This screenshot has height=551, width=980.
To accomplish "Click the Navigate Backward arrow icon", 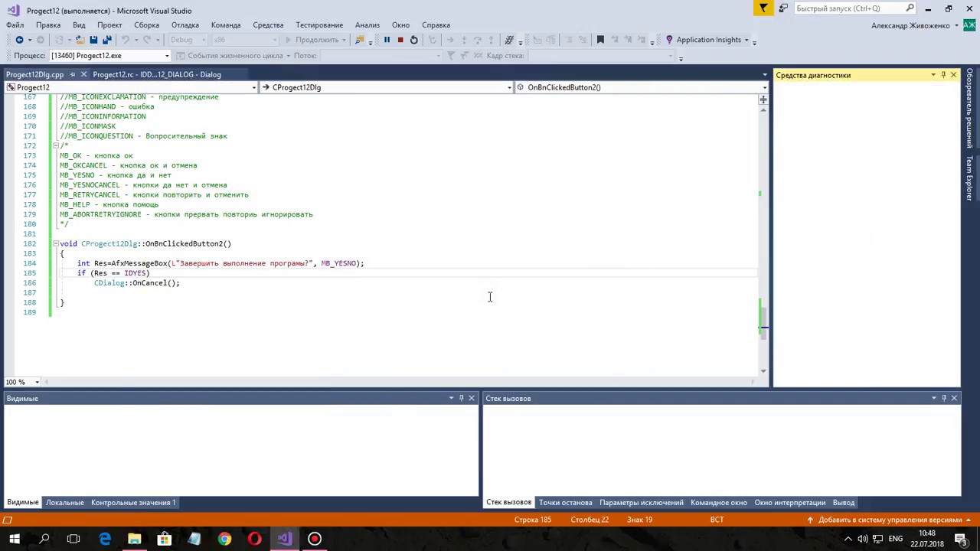I will coord(19,40).
